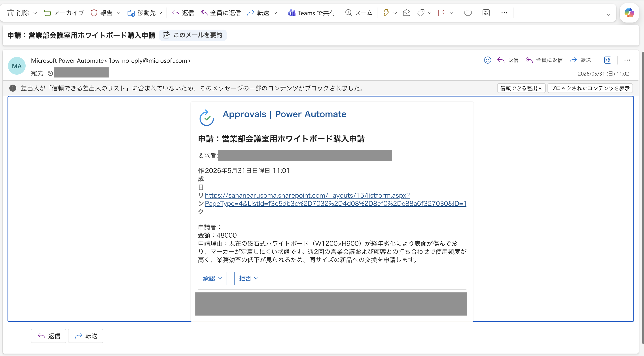Collapse the ribbon using the toolbar's end chevron
The image size is (644, 356).
tap(609, 15)
